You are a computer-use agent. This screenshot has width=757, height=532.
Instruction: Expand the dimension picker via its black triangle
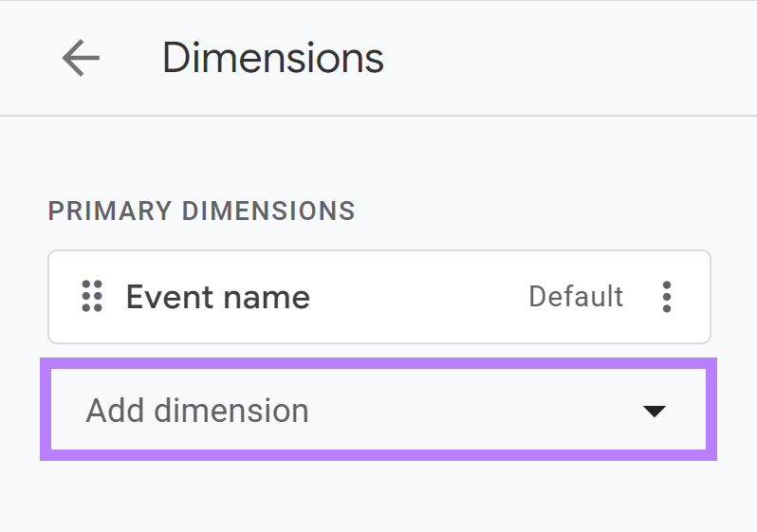[x=654, y=411]
